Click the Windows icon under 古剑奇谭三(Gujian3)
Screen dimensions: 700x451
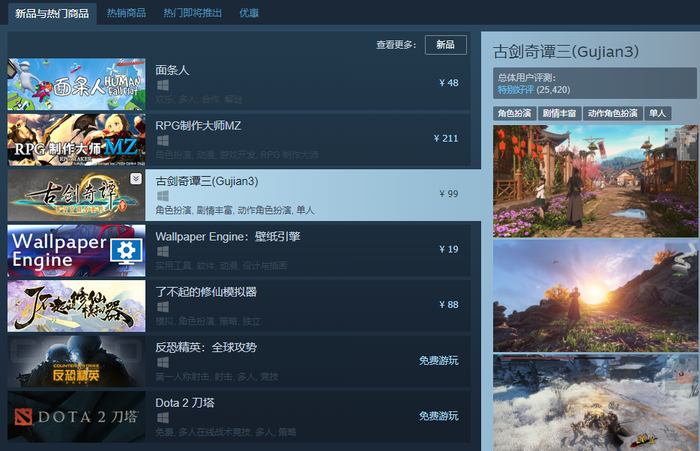pyautogui.click(x=163, y=196)
